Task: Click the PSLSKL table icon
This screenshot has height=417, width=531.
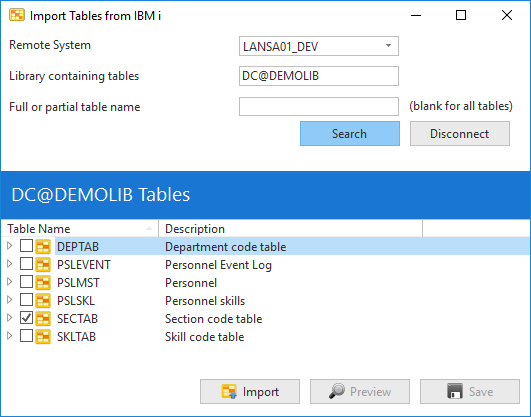Action: (x=43, y=300)
